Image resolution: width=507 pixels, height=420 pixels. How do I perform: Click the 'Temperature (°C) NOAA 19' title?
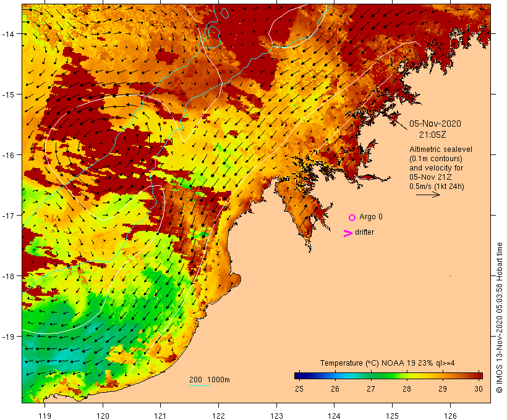click(368, 363)
